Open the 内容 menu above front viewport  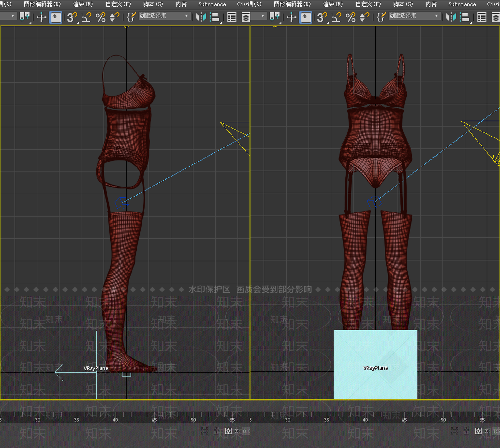pyautogui.click(x=431, y=4)
